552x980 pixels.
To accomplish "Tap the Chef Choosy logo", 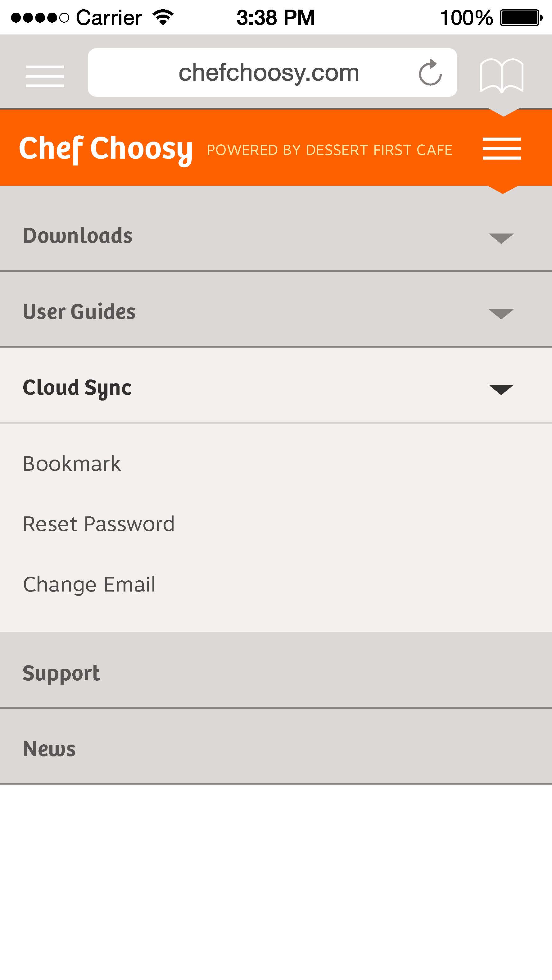I will point(106,149).
